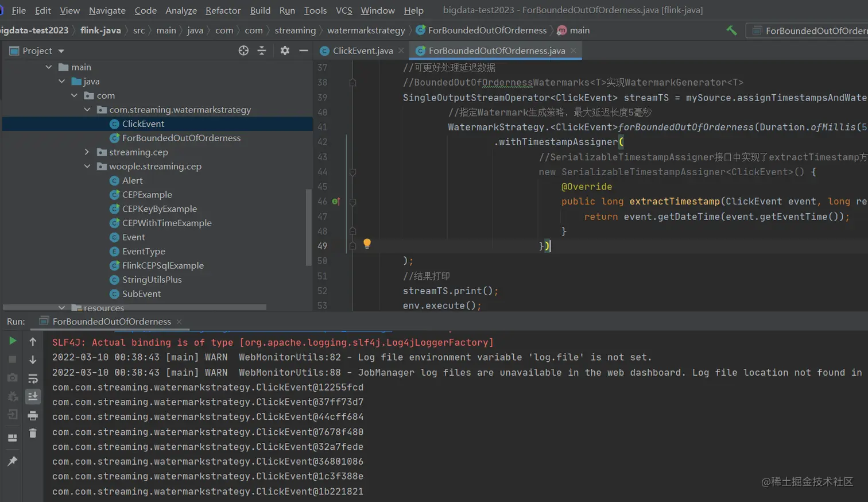
Task: Click the print console output icon
Action: point(33,415)
